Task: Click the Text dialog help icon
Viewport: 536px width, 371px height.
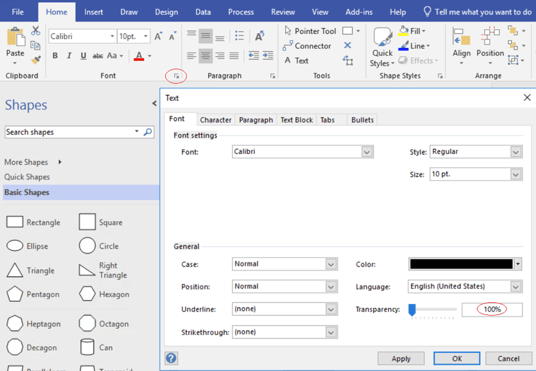Action: tap(171, 358)
